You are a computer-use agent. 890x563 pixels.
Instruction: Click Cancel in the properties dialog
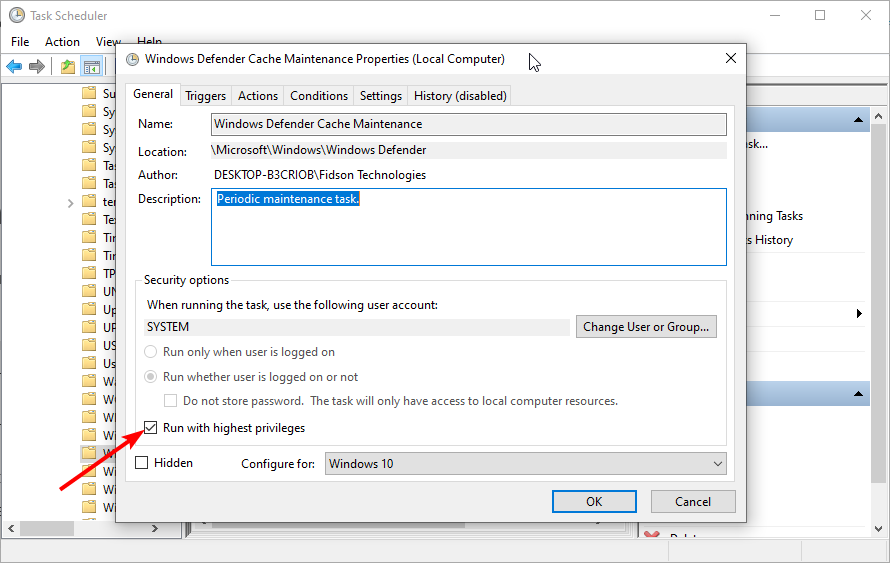pos(693,502)
